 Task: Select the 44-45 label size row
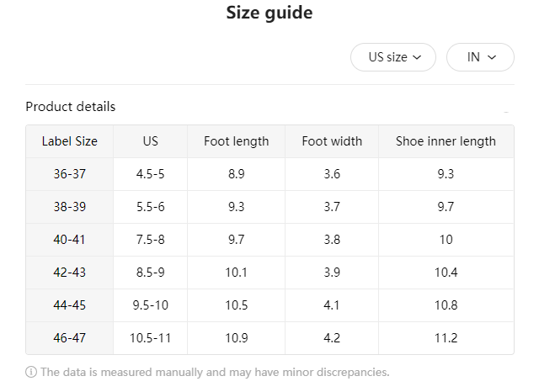tap(70, 305)
